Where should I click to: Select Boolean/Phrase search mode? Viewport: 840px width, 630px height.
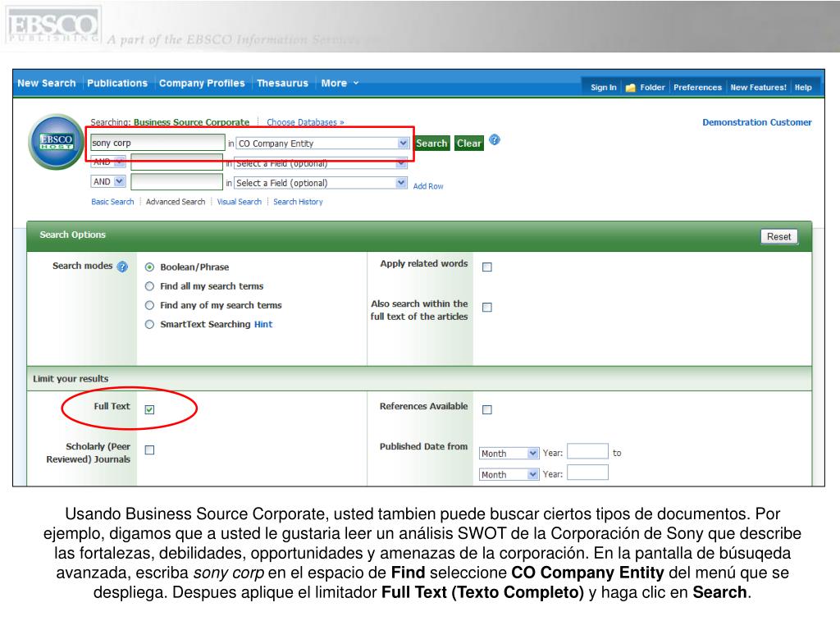(149, 267)
